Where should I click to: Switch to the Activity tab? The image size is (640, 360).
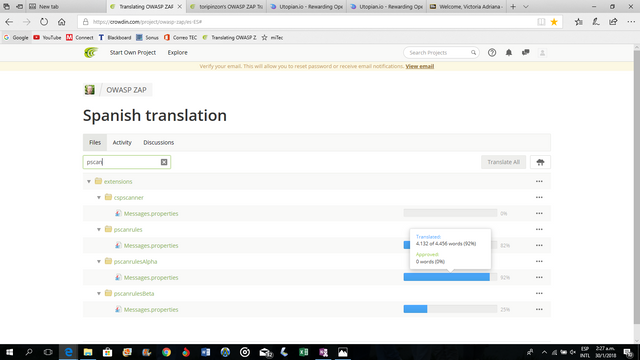(122, 142)
